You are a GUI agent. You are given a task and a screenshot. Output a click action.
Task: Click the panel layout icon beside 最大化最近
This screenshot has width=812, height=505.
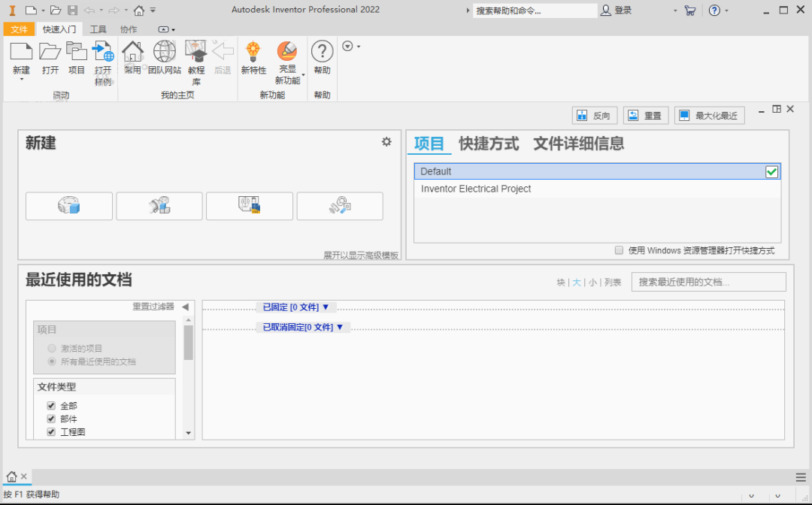coord(776,109)
